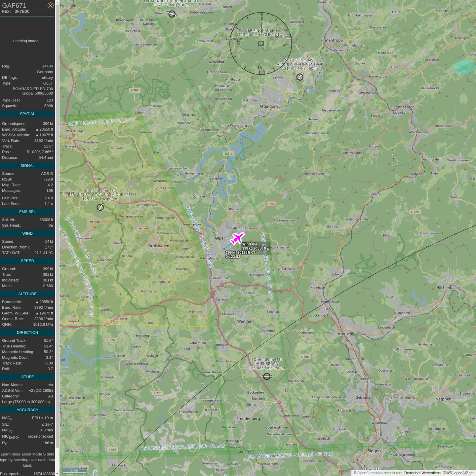Click the ACCURACY section header
Image resolution: width=476 pixels, height=476 pixels.
pos(27,410)
